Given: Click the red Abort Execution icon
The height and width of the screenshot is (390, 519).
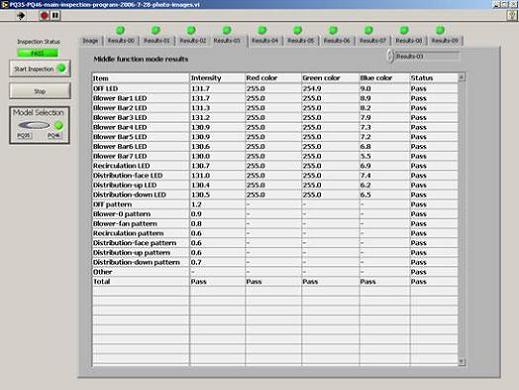Looking at the screenshot, I should pos(44,15).
